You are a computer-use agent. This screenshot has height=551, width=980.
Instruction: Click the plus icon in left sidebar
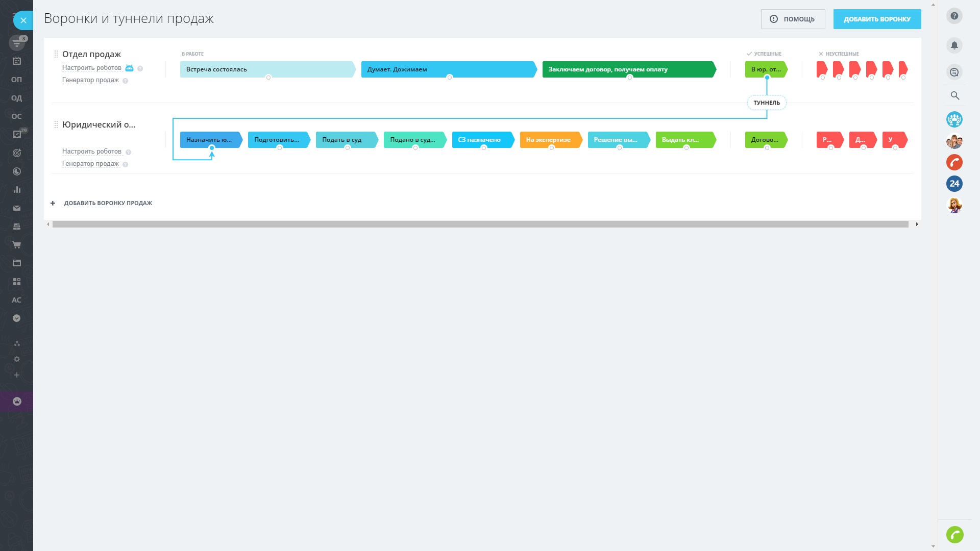pyautogui.click(x=16, y=375)
